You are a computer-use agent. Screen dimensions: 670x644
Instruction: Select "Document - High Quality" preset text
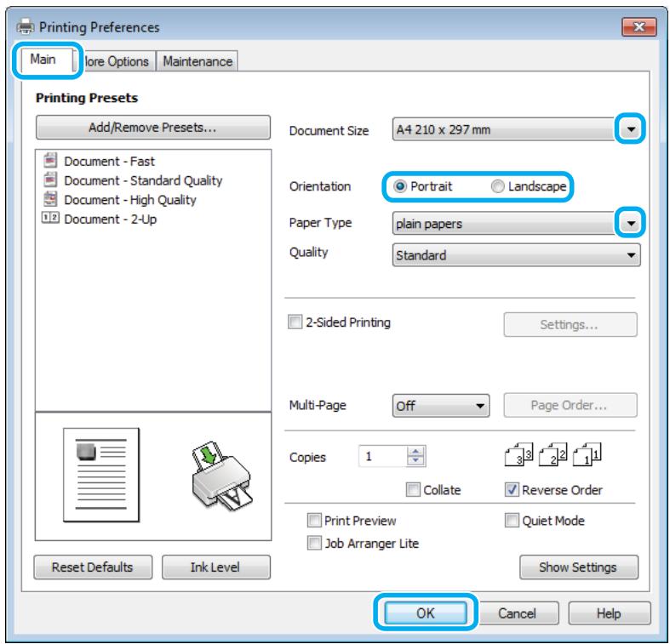click(130, 199)
